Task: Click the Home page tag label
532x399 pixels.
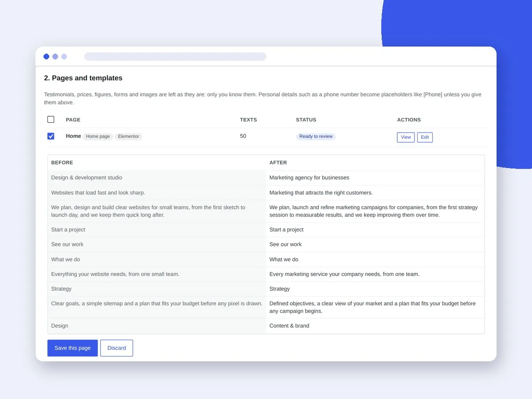Action: pyautogui.click(x=98, y=137)
